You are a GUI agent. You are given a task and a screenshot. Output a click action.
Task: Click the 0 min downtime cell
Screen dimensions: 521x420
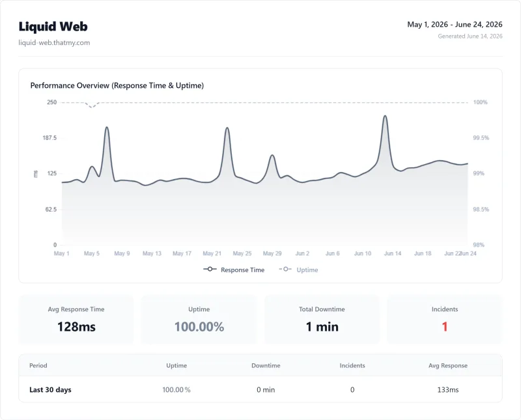click(266, 390)
